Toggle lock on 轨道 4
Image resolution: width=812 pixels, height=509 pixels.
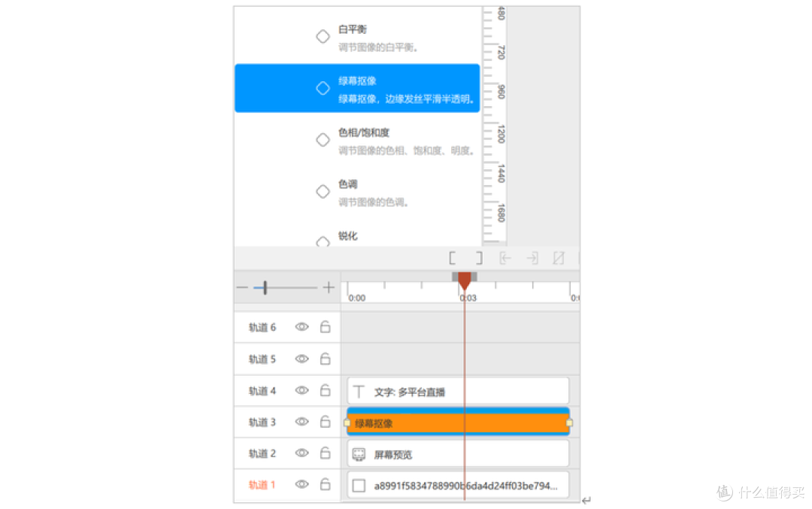[x=326, y=390]
